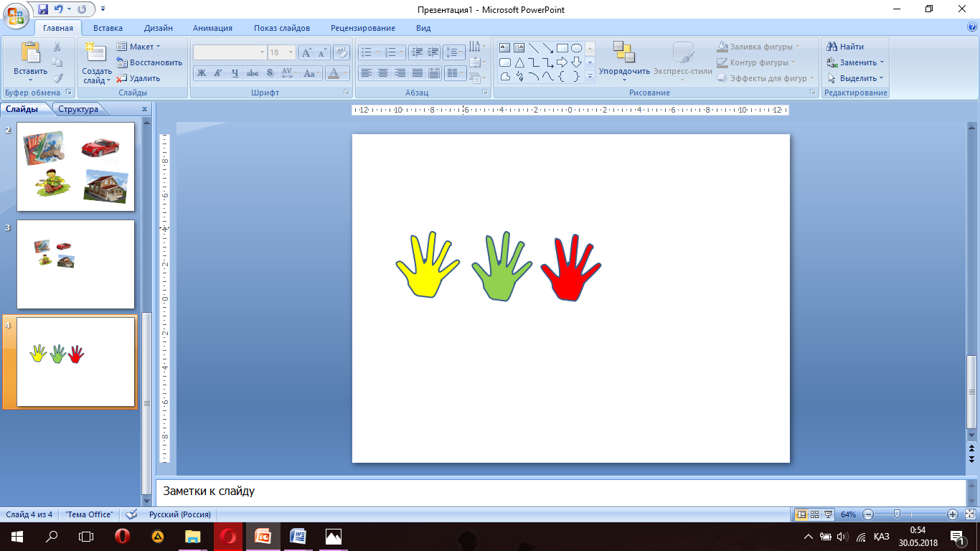Open font color dropdown arrow
The width and height of the screenshot is (980, 551).
[346, 73]
